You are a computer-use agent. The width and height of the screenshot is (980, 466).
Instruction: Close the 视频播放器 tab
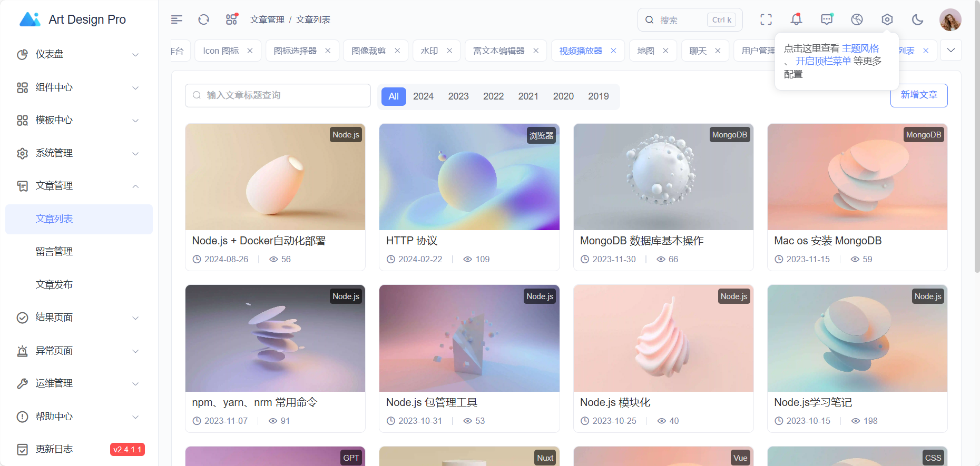pos(613,51)
